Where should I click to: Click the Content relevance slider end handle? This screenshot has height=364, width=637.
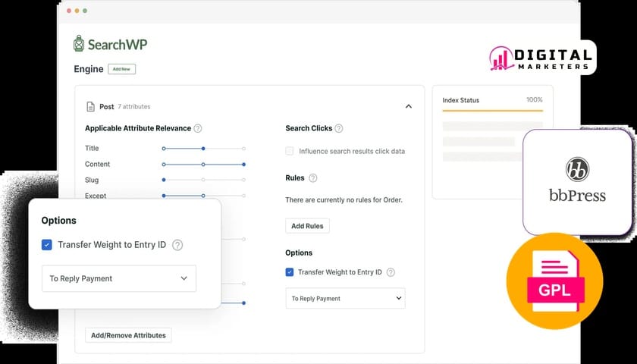243,165
